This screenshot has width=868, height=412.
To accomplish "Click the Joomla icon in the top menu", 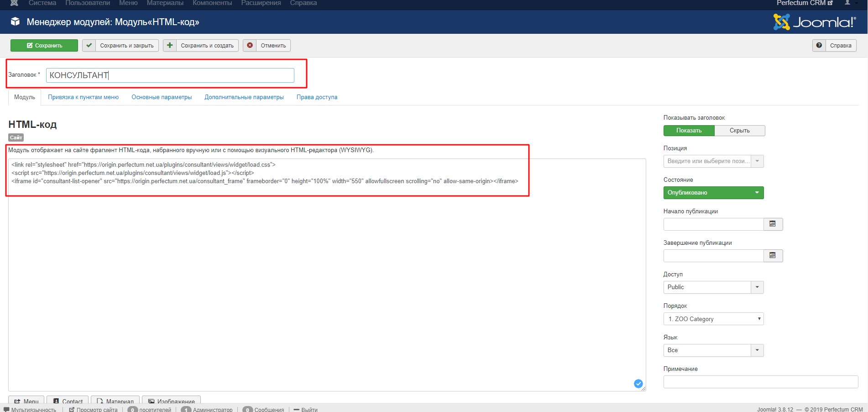I will click(14, 3).
